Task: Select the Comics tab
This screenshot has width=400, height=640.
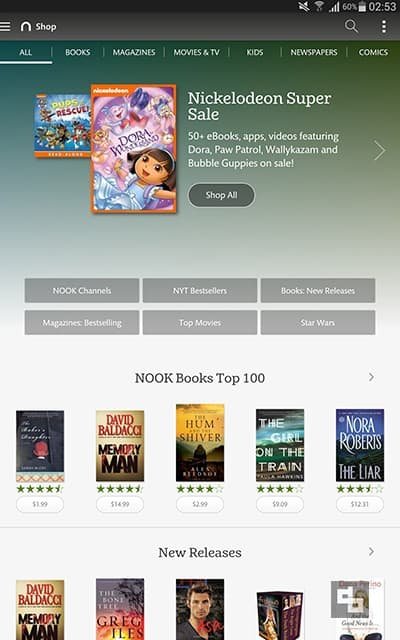Action: [x=373, y=52]
